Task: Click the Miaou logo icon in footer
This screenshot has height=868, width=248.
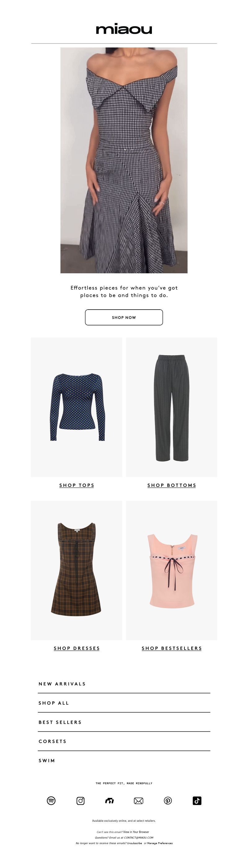Action: [109, 801]
